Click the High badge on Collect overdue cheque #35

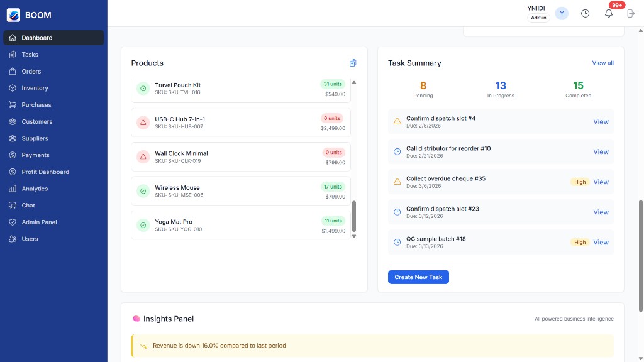point(579,182)
